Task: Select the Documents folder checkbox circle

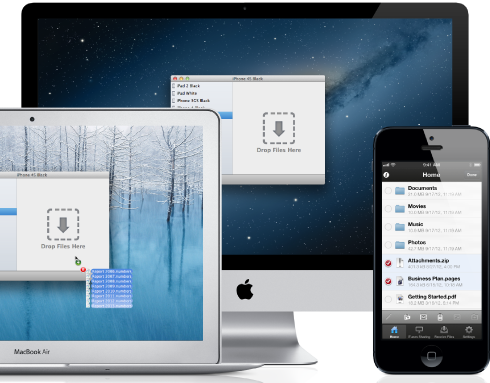Action: pos(388,191)
